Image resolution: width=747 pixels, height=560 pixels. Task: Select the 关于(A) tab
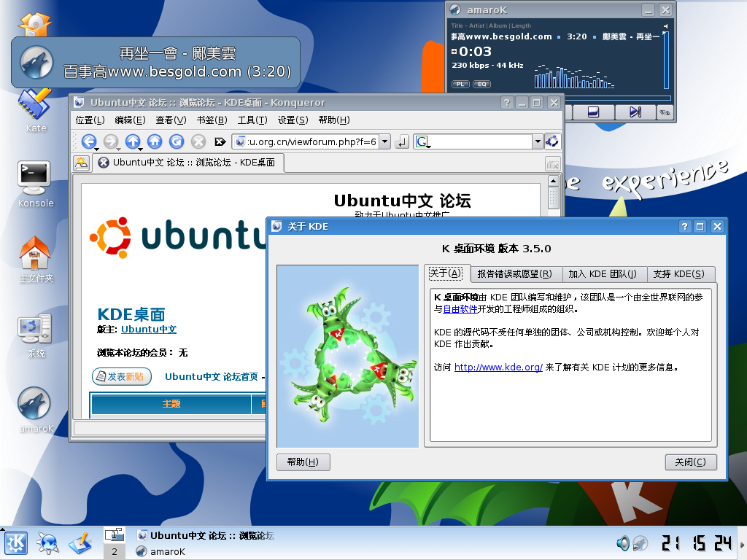point(446,273)
